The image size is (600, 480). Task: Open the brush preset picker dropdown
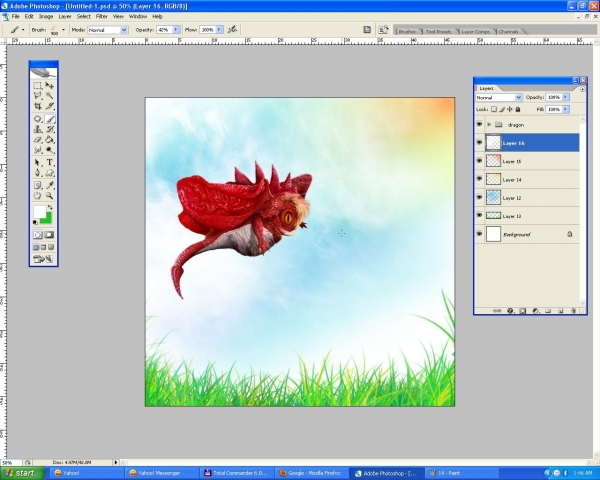(63, 29)
